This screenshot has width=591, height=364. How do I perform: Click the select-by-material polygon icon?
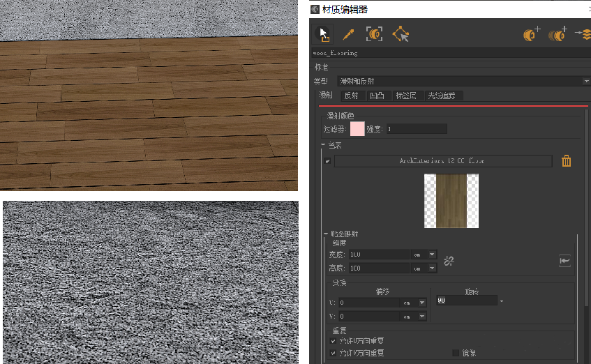tap(401, 33)
